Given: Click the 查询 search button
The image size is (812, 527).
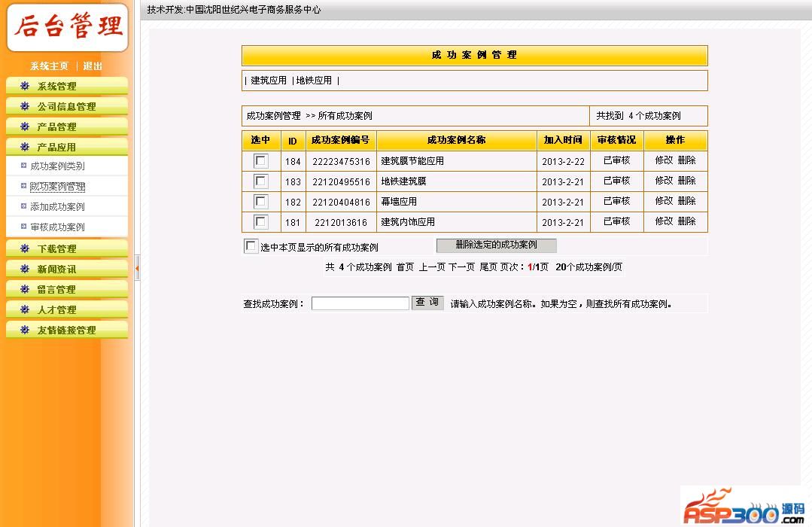Looking at the screenshot, I should pos(427,303).
